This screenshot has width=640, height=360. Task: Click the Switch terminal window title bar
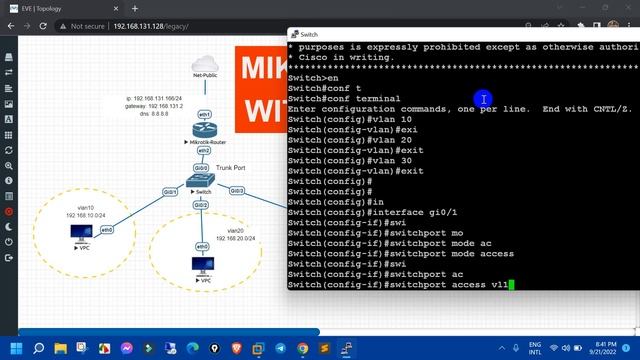pyautogui.click(x=463, y=34)
